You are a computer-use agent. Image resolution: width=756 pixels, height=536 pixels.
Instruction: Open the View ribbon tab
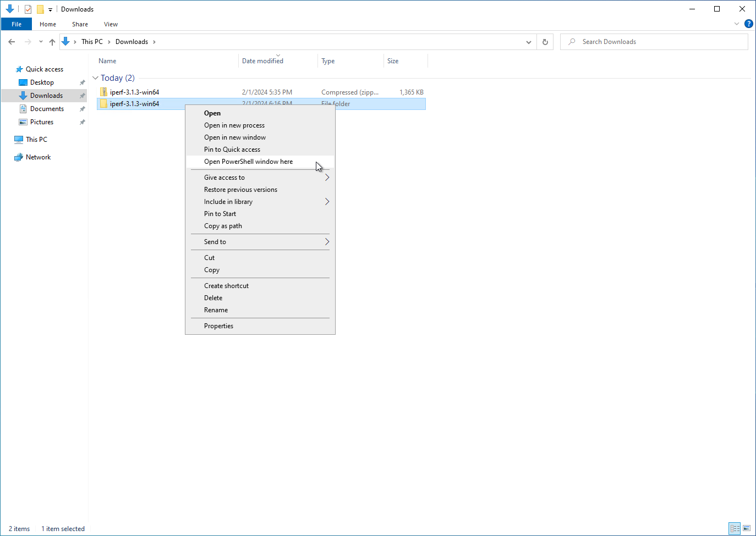(111, 24)
